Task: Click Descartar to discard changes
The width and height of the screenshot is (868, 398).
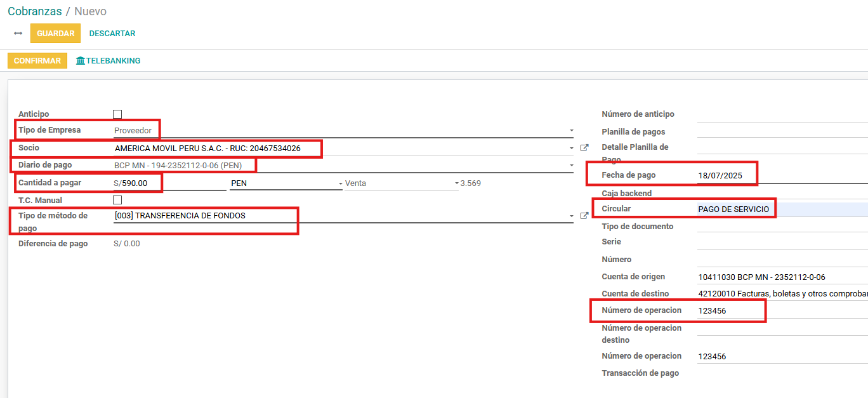Action: 112,34
